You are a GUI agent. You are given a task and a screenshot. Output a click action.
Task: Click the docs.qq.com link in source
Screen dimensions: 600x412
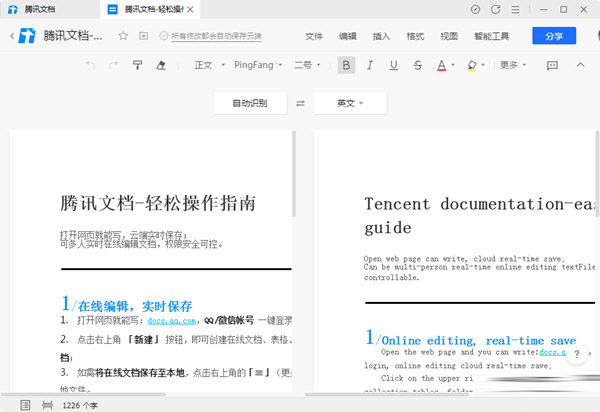pyautogui.click(x=171, y=321)
